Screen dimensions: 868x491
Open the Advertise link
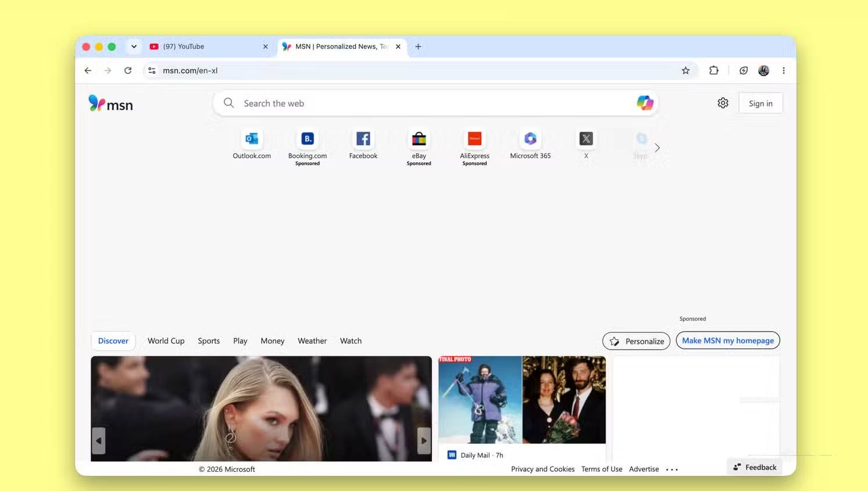[x=644, y=469]
